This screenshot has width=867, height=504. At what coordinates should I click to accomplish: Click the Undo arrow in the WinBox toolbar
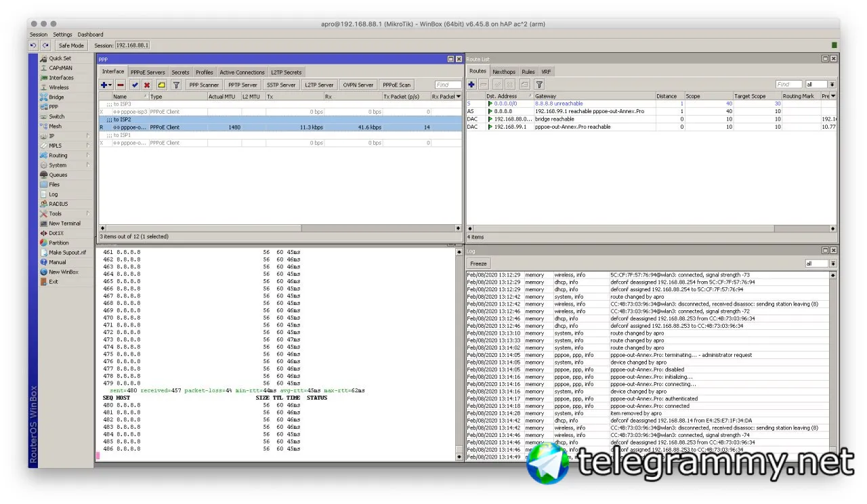point(33,45)
